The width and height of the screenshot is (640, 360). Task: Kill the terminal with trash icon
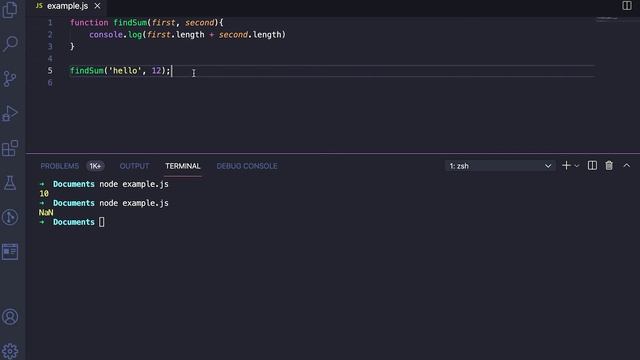[609, 166]
